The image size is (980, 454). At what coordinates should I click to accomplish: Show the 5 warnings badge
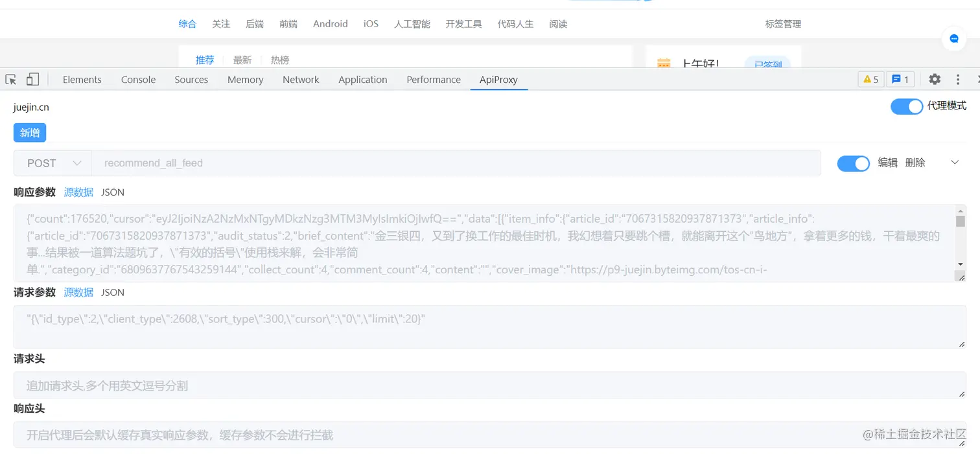[x=870, y=80]
